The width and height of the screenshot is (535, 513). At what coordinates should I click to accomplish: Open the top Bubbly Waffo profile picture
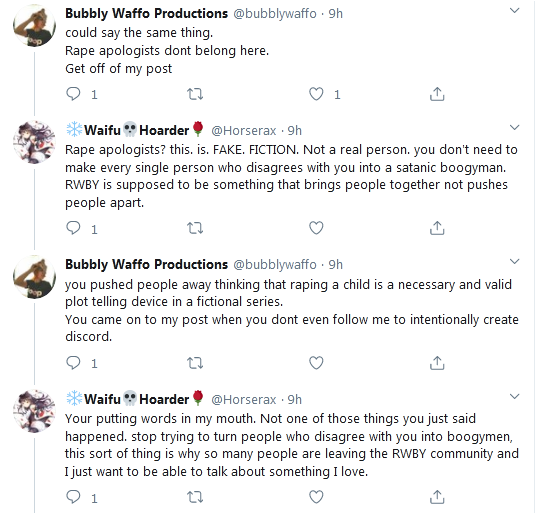tap(34, 25)
